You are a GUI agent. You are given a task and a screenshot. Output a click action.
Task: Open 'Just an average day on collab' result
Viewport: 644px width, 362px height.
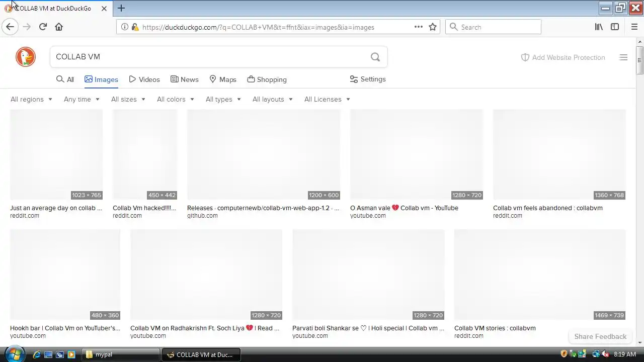pyautogui.click(x=56, y=208)
